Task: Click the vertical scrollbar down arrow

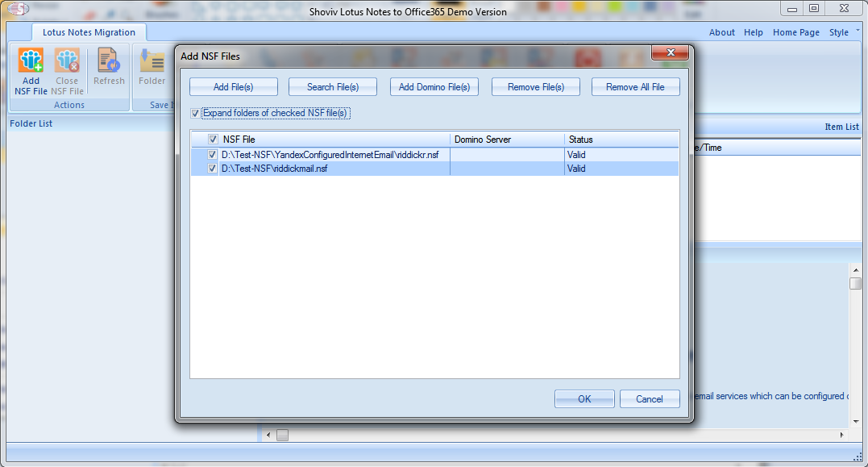Action: point(855,422)
